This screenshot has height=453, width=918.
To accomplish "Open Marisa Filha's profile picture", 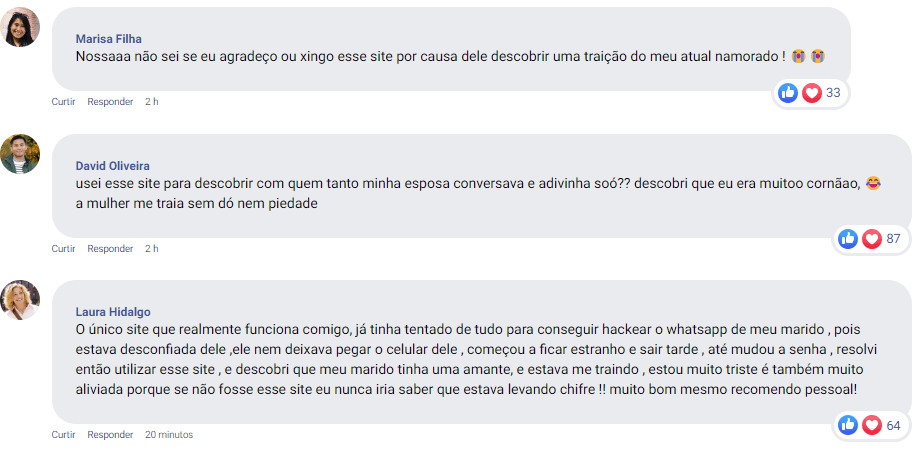I will [x=20, y=27].
